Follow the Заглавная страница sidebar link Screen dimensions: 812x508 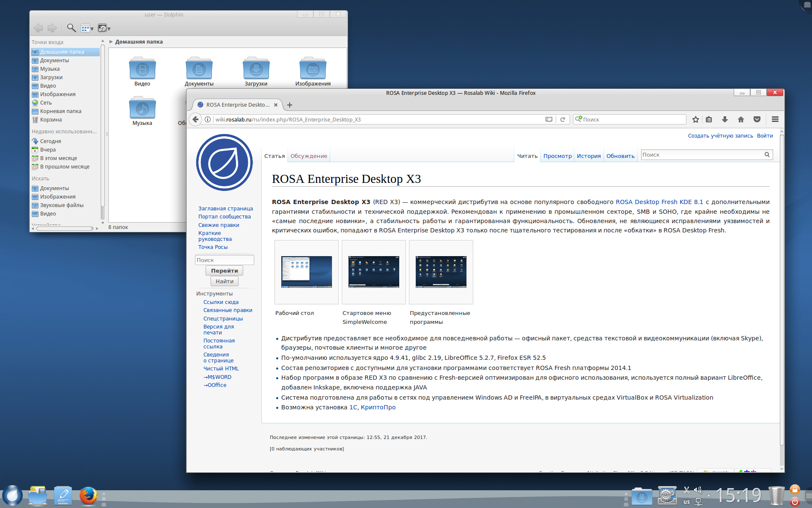225,208
